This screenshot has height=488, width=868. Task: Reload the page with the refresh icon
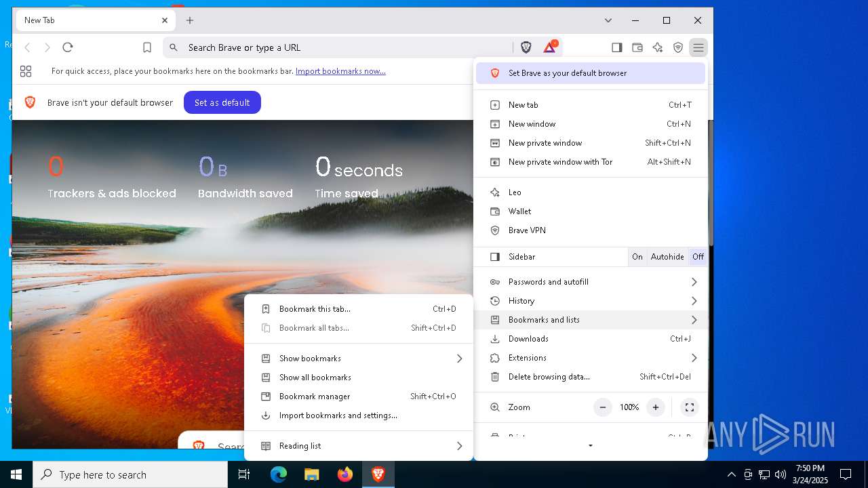[x=68, y=47]
